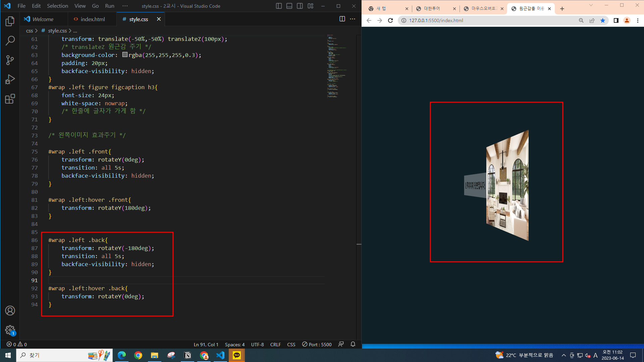Click the rgba color swatch on line 63
Viewport: 644px width, 362px height.
coord(125,55)
